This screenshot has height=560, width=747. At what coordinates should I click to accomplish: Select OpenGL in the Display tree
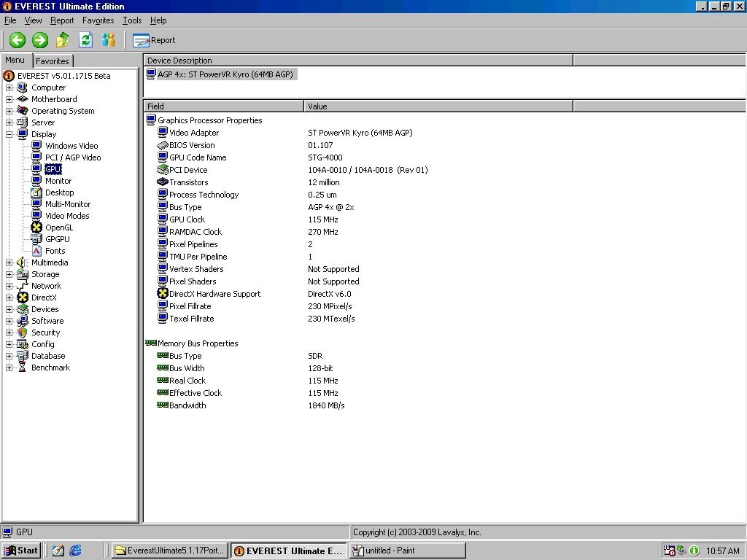click(59, 227)
